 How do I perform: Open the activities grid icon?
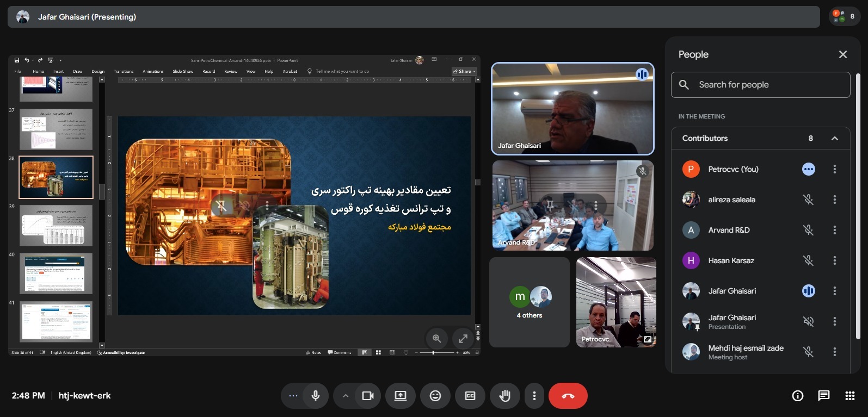point(849,396)
